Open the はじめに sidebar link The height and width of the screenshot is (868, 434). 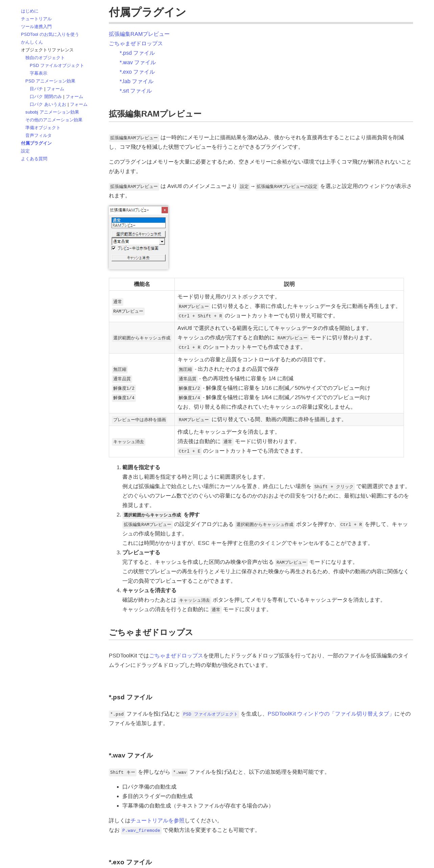[x=30, y=11]
